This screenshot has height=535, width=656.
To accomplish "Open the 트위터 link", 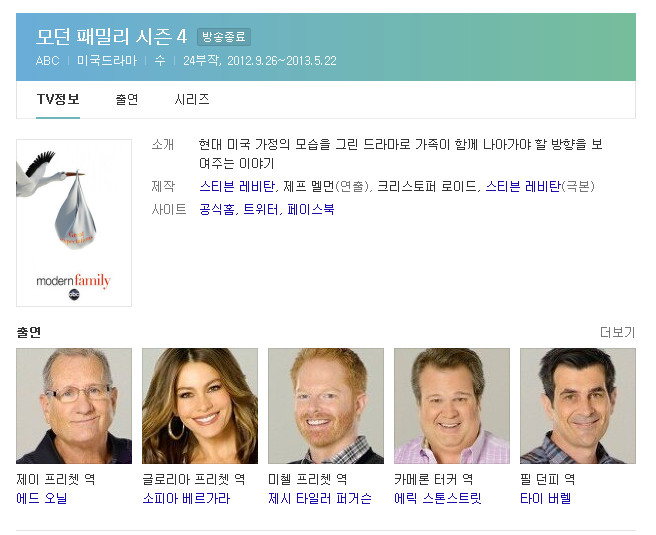I will pyautogui.click(x=261, y=209).
